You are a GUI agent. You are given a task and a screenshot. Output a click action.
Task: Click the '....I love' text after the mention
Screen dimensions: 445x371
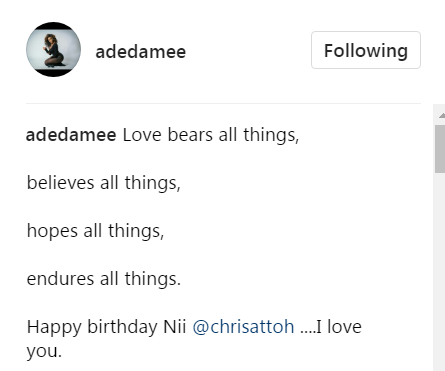(331, 327)
